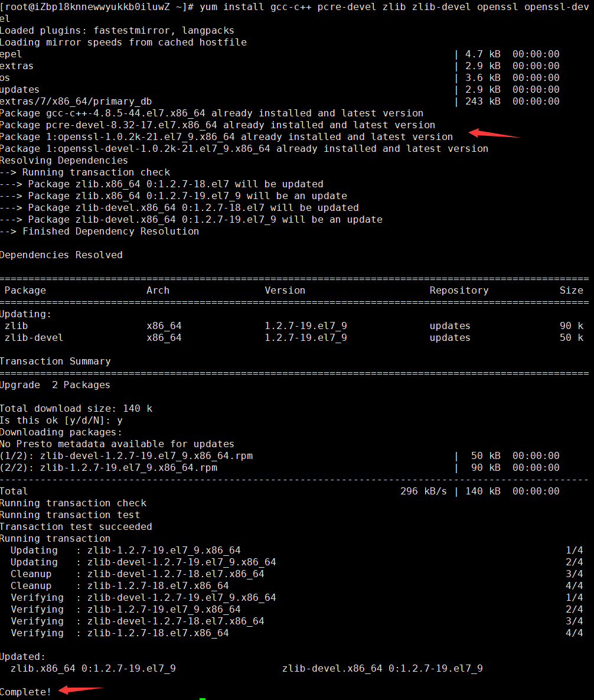The width and height of the screenshot is (594, 700).
Task: Click the "Dependencies Resolved" line
Action: point(61,255)
